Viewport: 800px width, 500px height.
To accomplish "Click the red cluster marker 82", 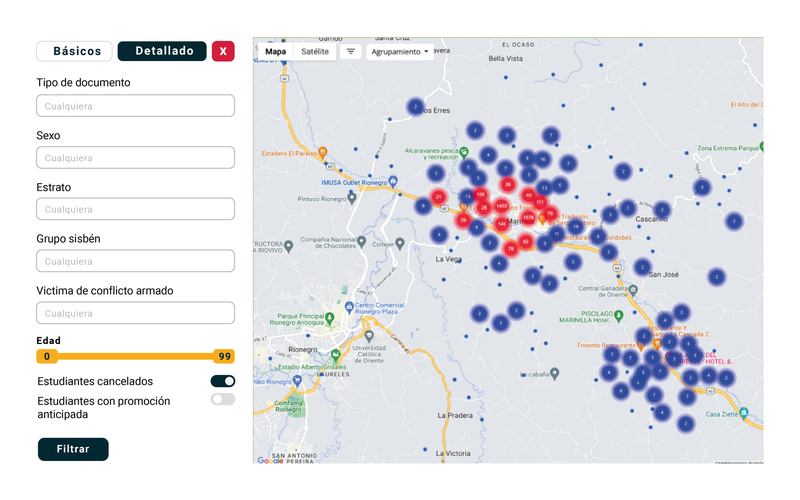I will point(526,241).
